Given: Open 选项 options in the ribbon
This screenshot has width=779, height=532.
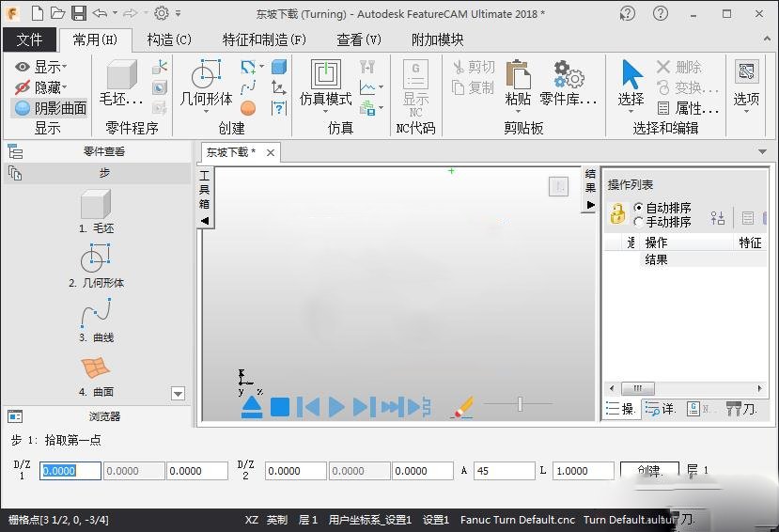Looking at the screenshot, I should click(x=746, y=85).
